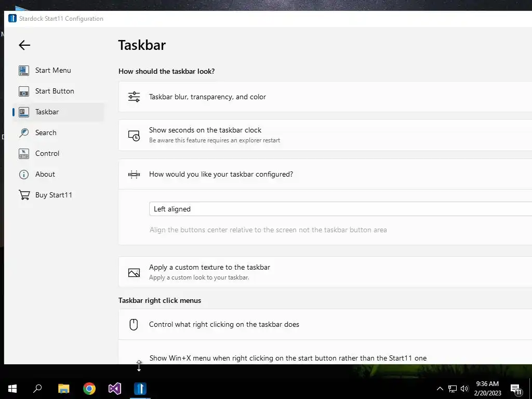
Task: Click the taskbar alignment icon
Action: (x=134, y=175)
